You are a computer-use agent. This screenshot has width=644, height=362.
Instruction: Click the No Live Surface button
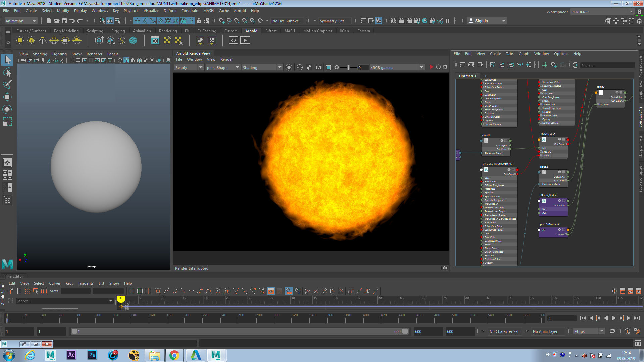pyautogui.click(x=287, y=21)
